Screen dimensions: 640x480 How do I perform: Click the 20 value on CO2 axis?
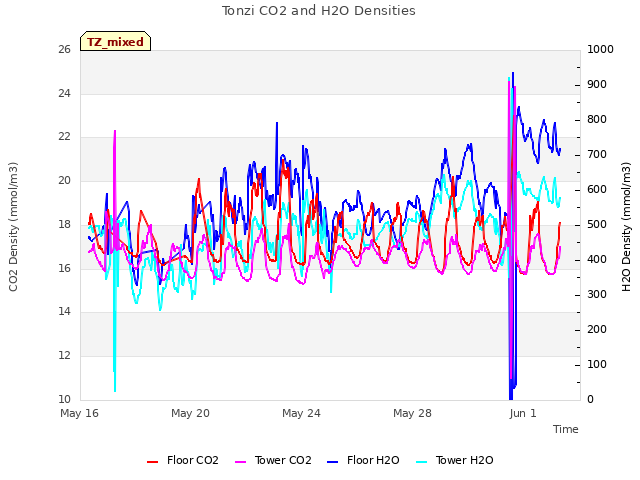click(x=64, y=180)
